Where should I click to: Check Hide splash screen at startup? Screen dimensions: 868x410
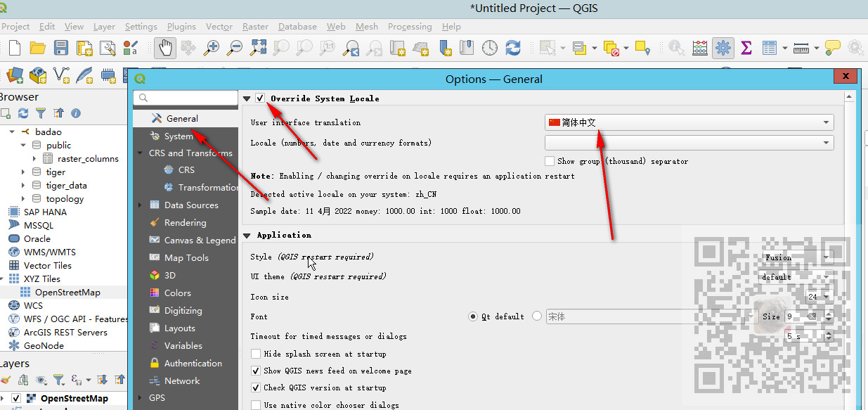click(256, 354)
